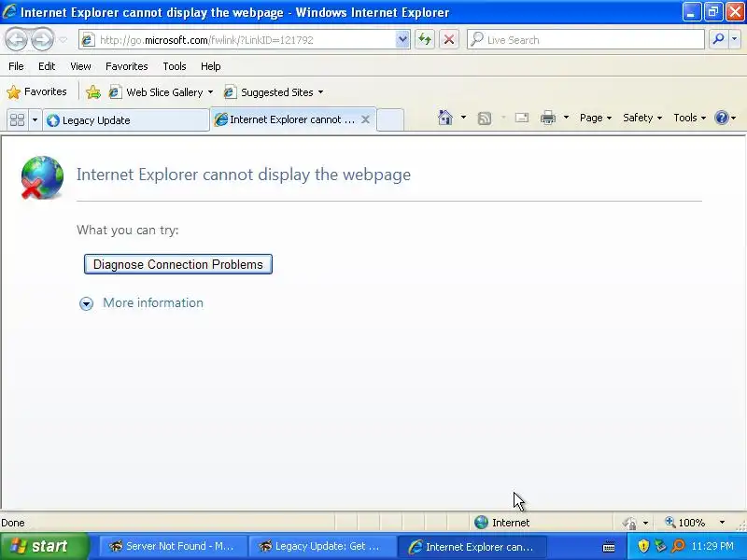
Task: Go back with the Back arrow button
Action: click(17, 39)
